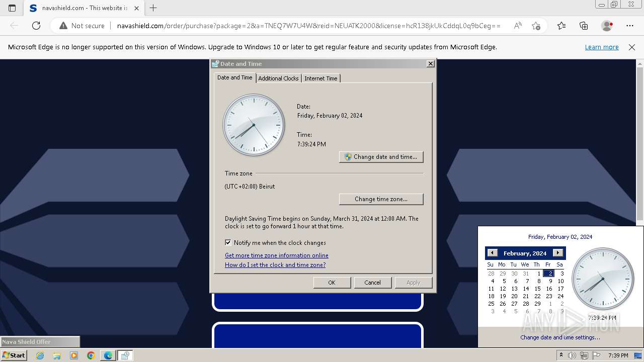Switch to Microsoft Edge taskbar button
The height and width of the screenshot is (362, 644).
point(108,355)
